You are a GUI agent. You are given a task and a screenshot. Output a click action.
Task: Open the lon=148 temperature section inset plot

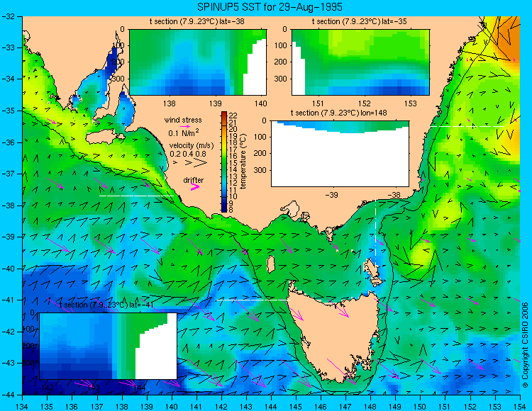pos(340,154)
